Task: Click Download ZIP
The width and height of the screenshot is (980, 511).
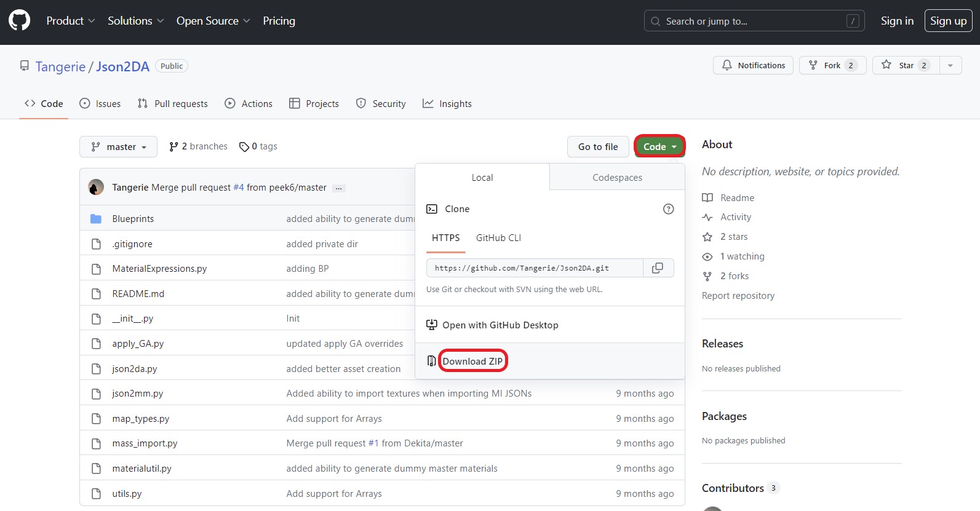Action: pos(472,362)
